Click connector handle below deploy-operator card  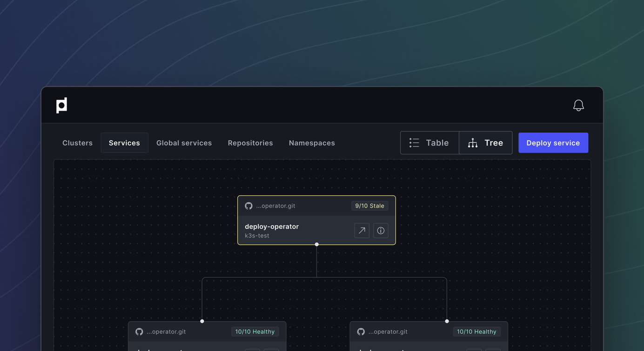pos(317,244)
